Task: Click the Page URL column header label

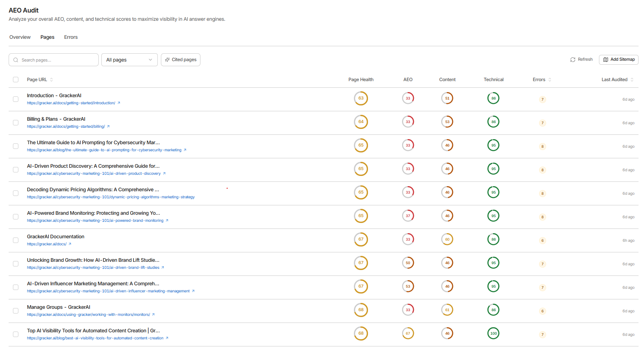Action: (x=37, y=80)
